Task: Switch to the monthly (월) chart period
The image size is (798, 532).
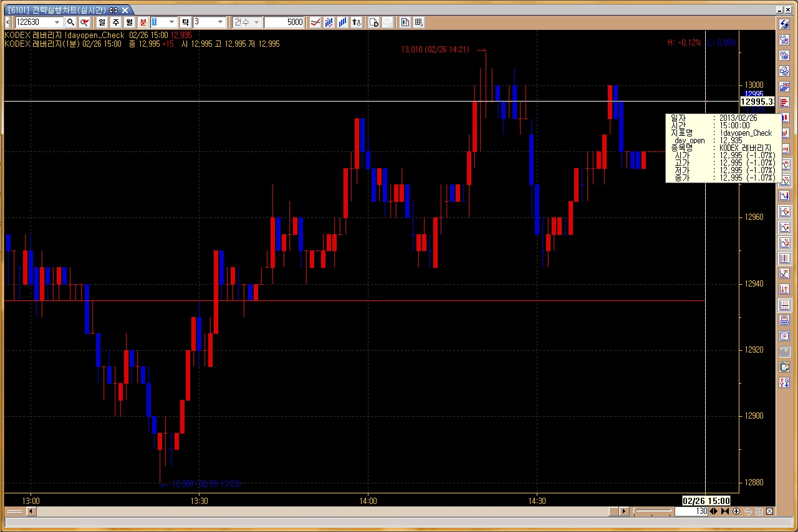Action: (129, 22)
